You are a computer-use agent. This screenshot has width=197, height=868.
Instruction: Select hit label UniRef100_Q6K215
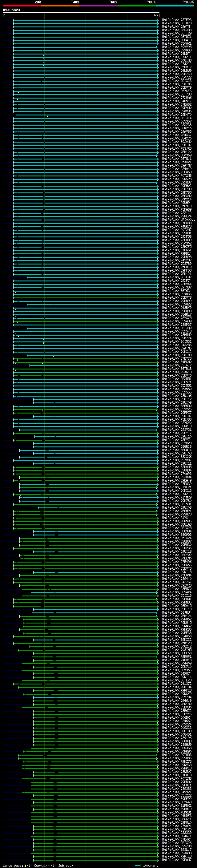[x=177, y=128]
